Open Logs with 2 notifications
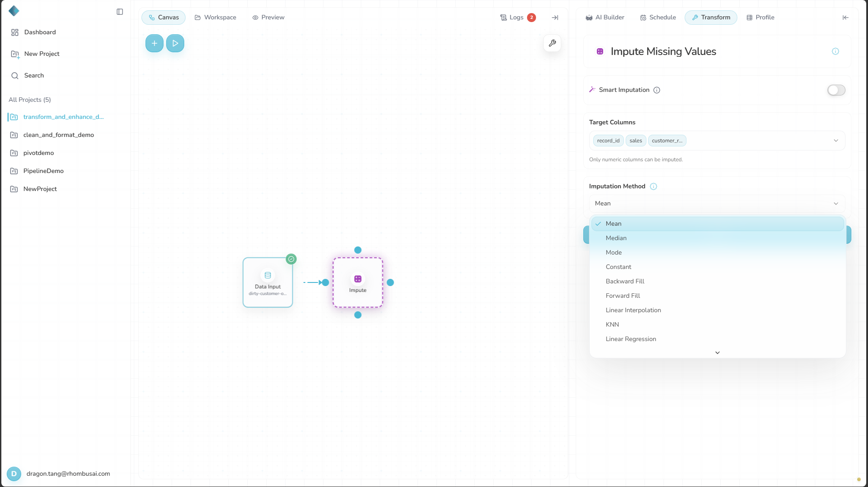This screenshot has width=868, height=487. point(518,18)
